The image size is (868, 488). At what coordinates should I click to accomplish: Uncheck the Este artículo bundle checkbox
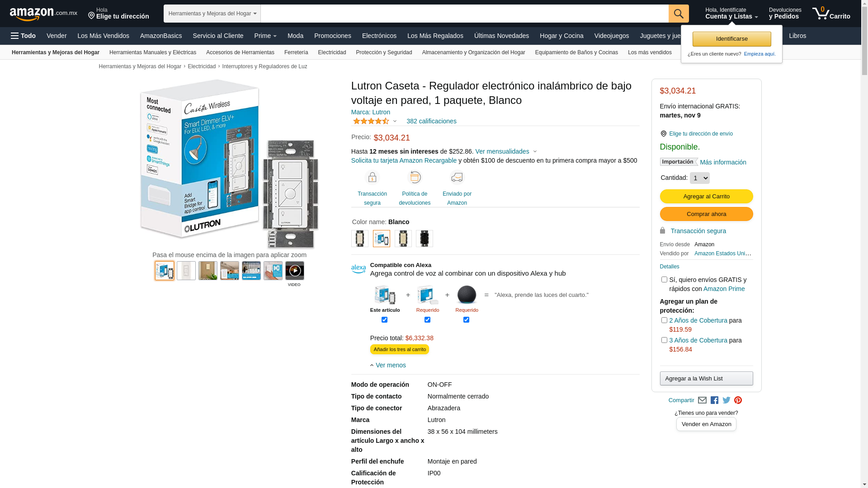tap(384, 320)
